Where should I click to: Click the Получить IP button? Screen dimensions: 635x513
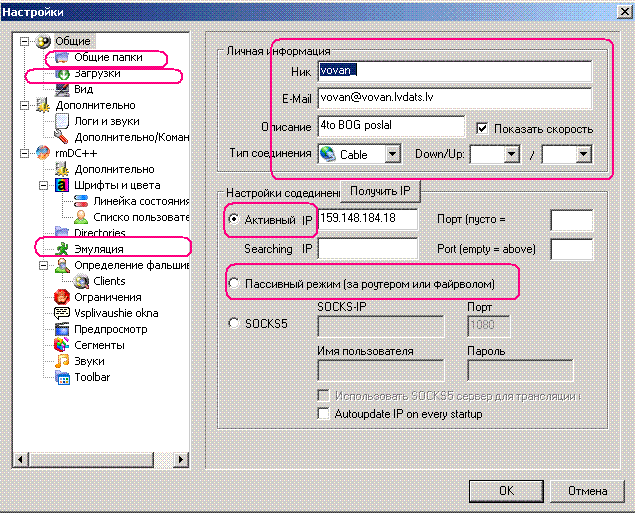click(x=380, y=191)
